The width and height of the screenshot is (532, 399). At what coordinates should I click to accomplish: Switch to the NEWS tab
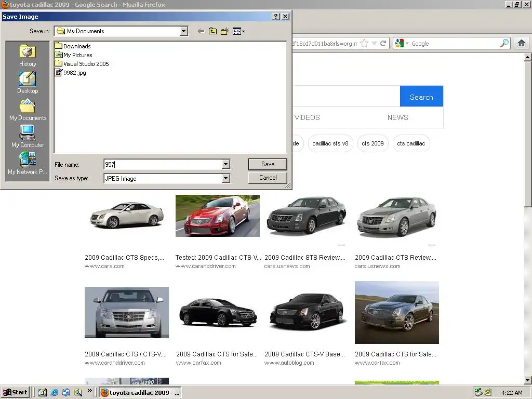click(x=397, y=117)
